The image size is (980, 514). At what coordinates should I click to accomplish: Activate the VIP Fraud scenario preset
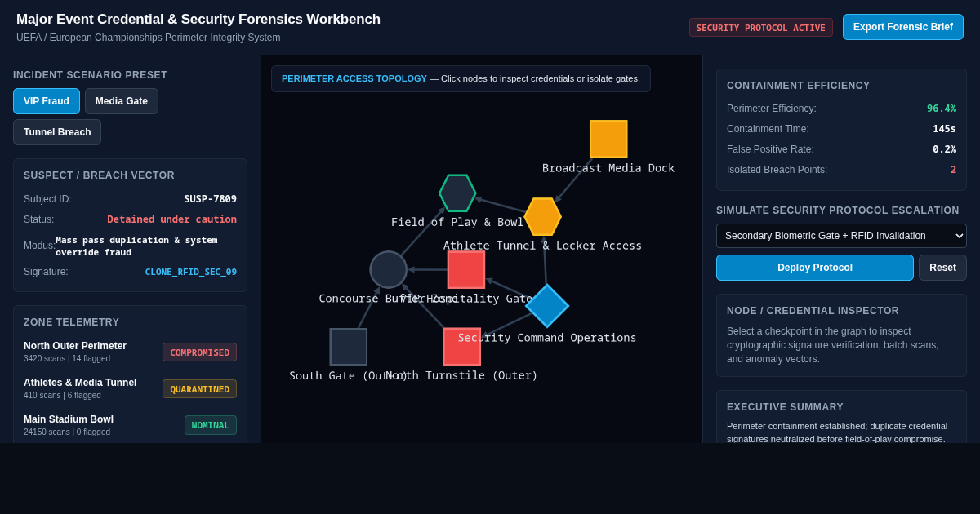47,101
